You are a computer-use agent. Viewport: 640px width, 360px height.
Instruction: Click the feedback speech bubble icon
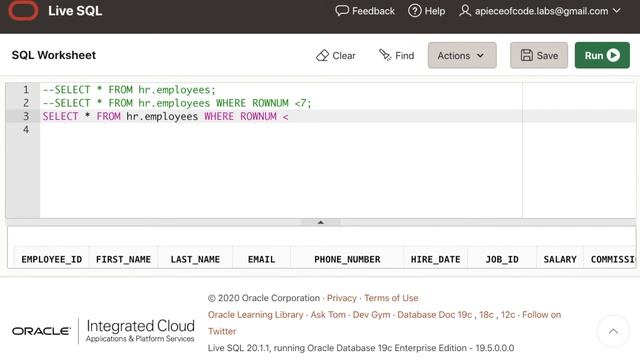click(342, 11)
